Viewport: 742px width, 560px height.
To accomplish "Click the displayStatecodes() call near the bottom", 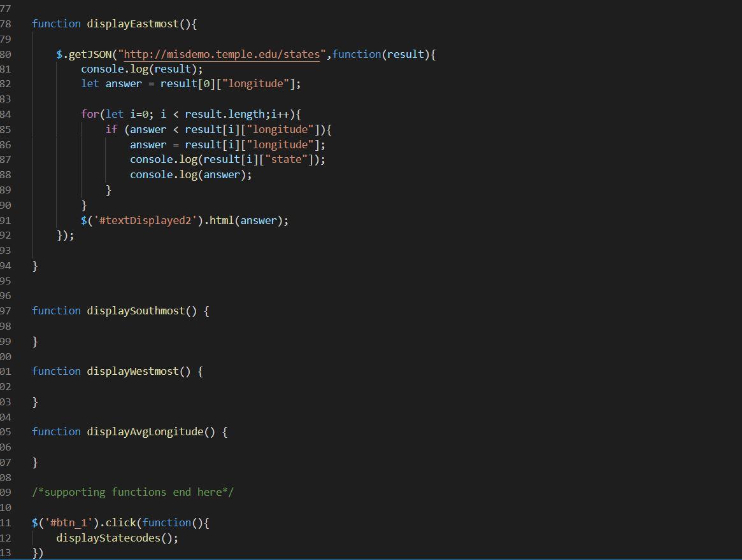I will click(x=117, y=538).
